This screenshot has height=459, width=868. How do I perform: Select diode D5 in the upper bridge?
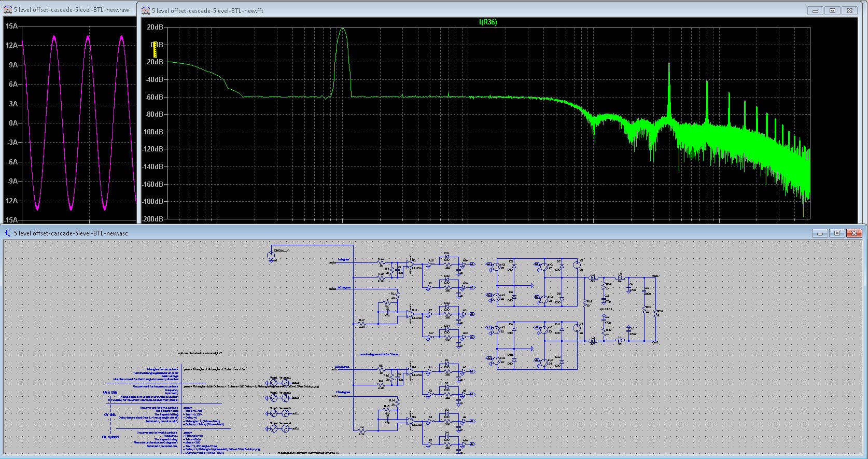(513, 267)
